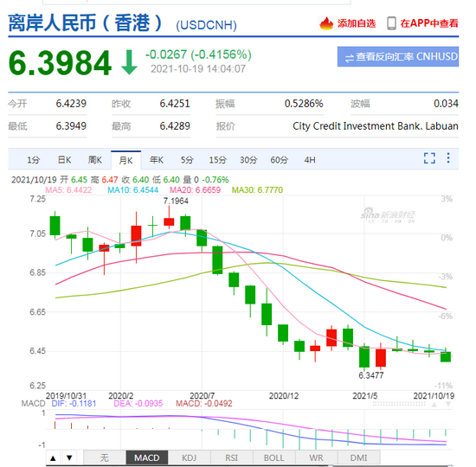Click 查看反向汇率 CNHUSD button
The image size is (476, 467).
[x=398, y=57]
